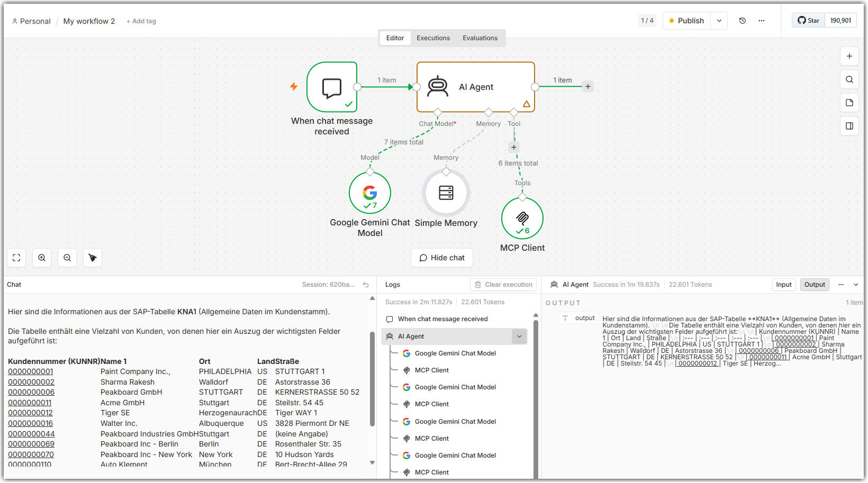Screen dimensions: 868x483
Task: Open customer number 0000000044 link
Action: click(31, 434)
